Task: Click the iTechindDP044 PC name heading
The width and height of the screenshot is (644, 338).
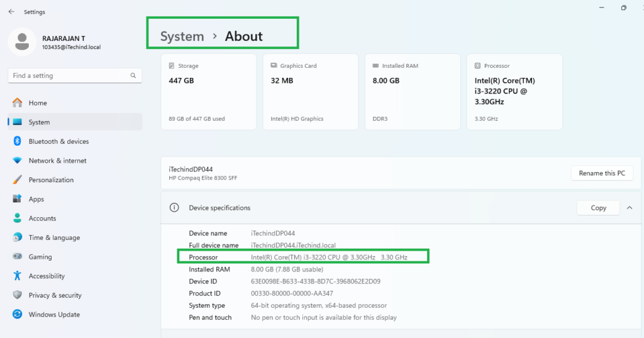Action: (x=191, y=169)
